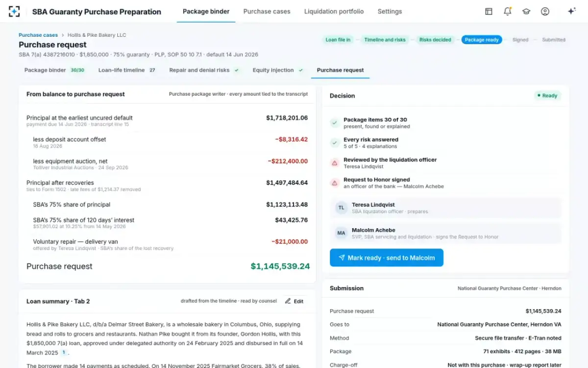Open the sparkle assistant icon
Viewport: 588px width, 368px height.
[571, 11]
